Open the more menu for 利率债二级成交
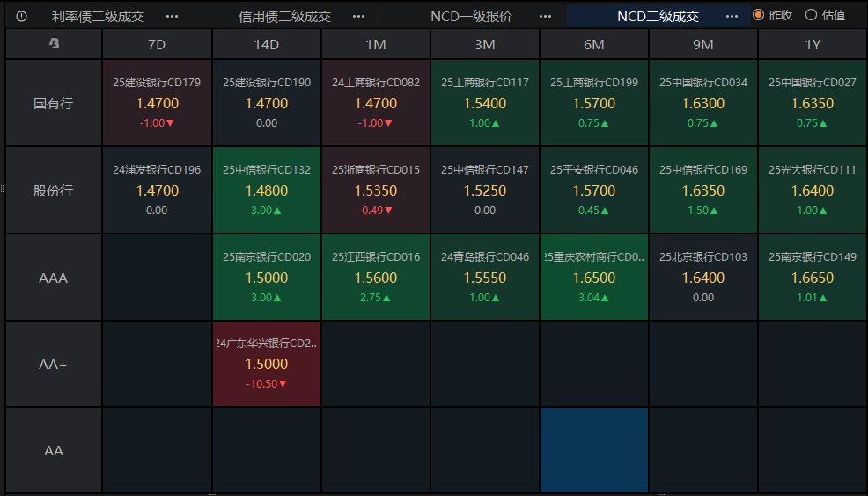 tap(173, 16)
